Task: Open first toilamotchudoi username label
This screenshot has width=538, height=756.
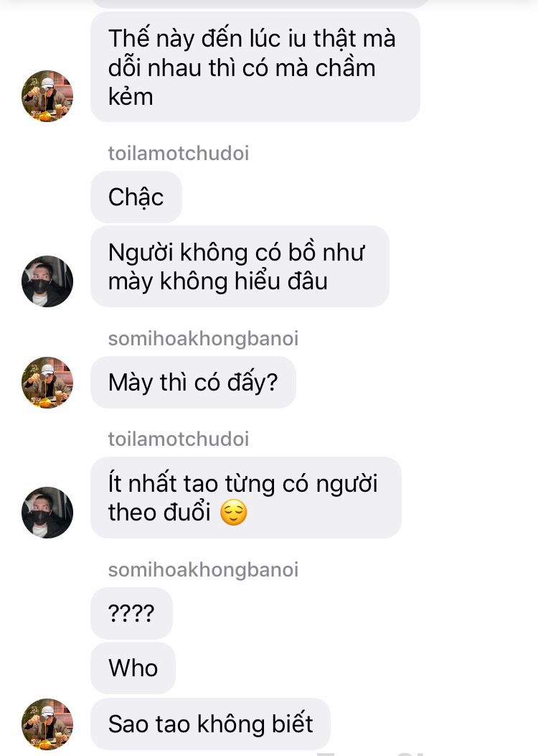Action: click(x=178, y=154)
